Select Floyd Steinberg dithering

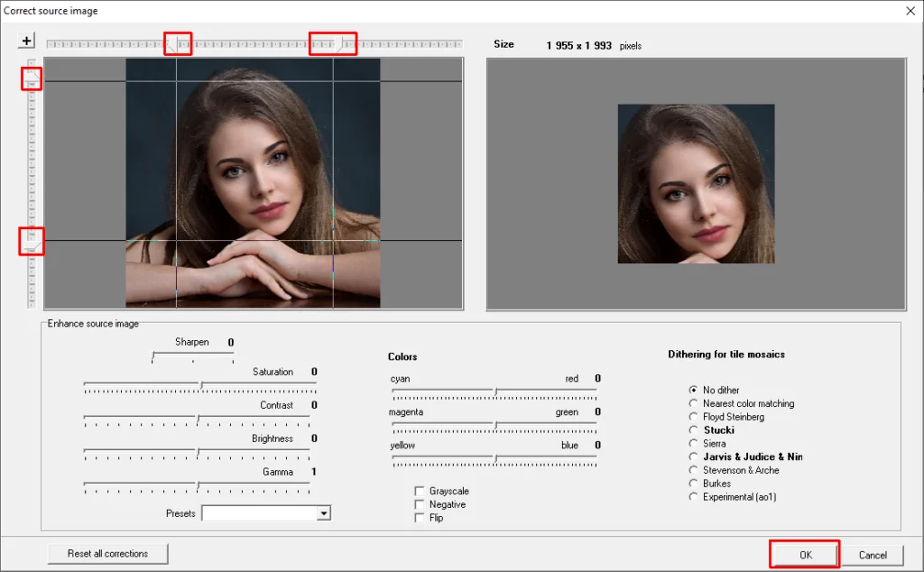(x=693, y=417)
